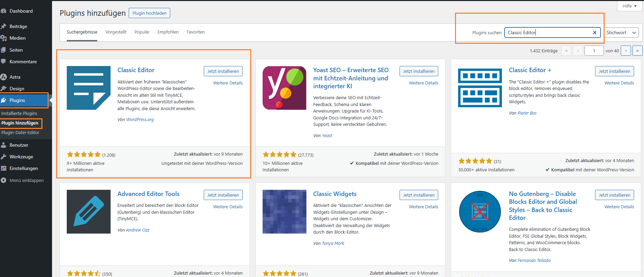Open Weitere Details for Classic Editor
The width and height of the screenshot is (644, 277).
228,83
